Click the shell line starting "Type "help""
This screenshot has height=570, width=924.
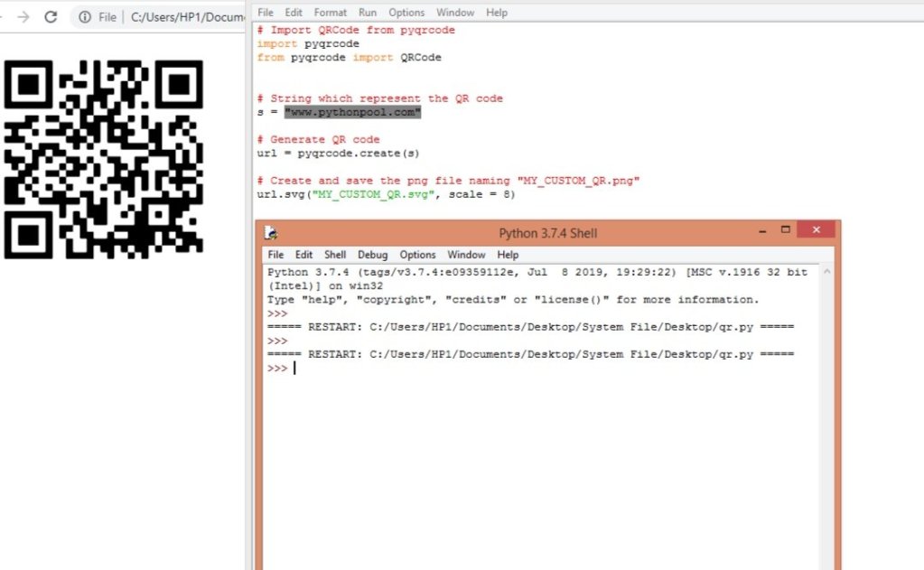pyautogui.click(x=513, y=299)
